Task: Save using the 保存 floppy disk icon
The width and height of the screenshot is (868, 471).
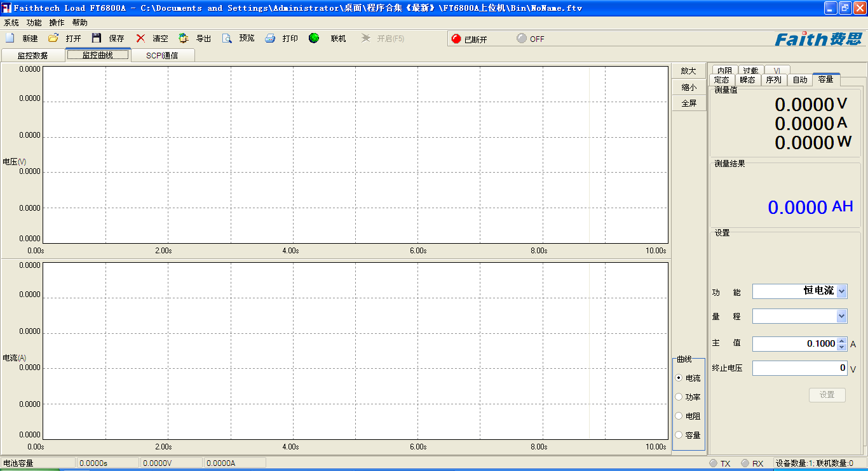Action: coord(97,38)
